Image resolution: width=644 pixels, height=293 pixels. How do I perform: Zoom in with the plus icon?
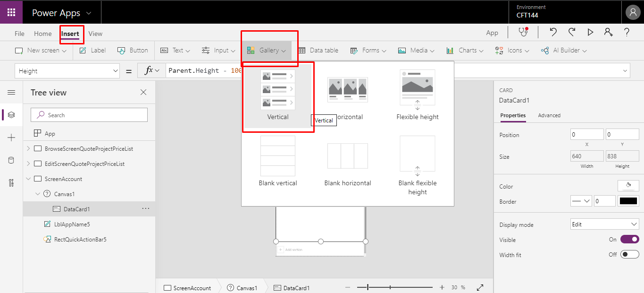pos(442,287)
